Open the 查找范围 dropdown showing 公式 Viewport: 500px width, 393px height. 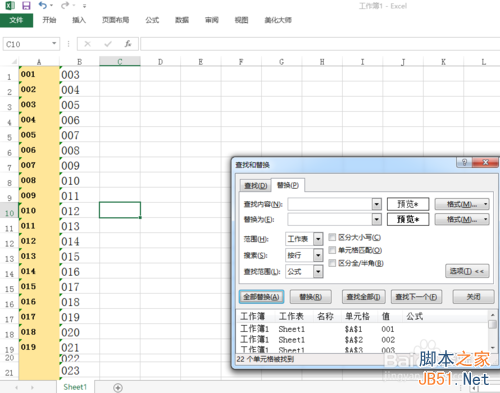318,271
